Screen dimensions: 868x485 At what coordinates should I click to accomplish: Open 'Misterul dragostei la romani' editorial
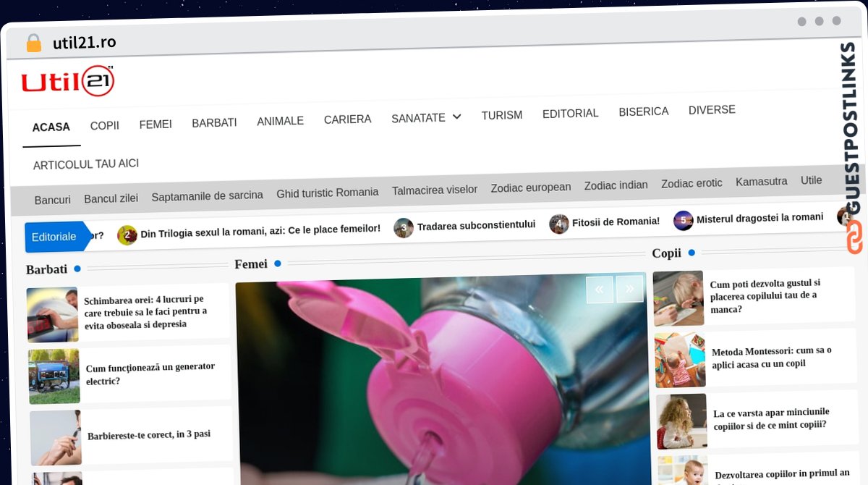(760, 217)
